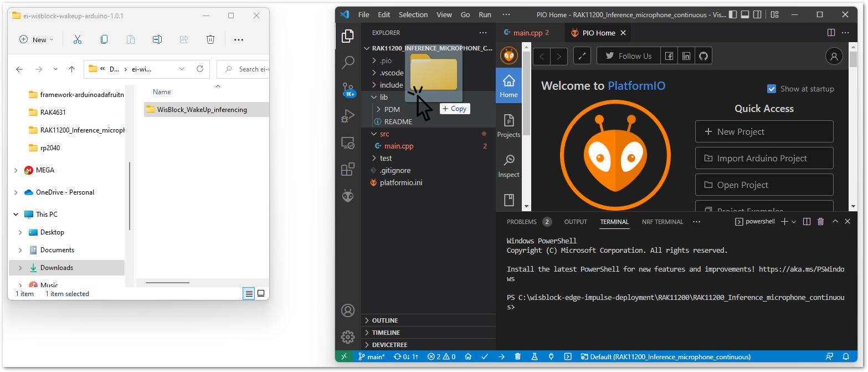This screenshot has width=868, height=372.
Task: Toggle the details view layout button in Explorer
Action: [249, 293]
